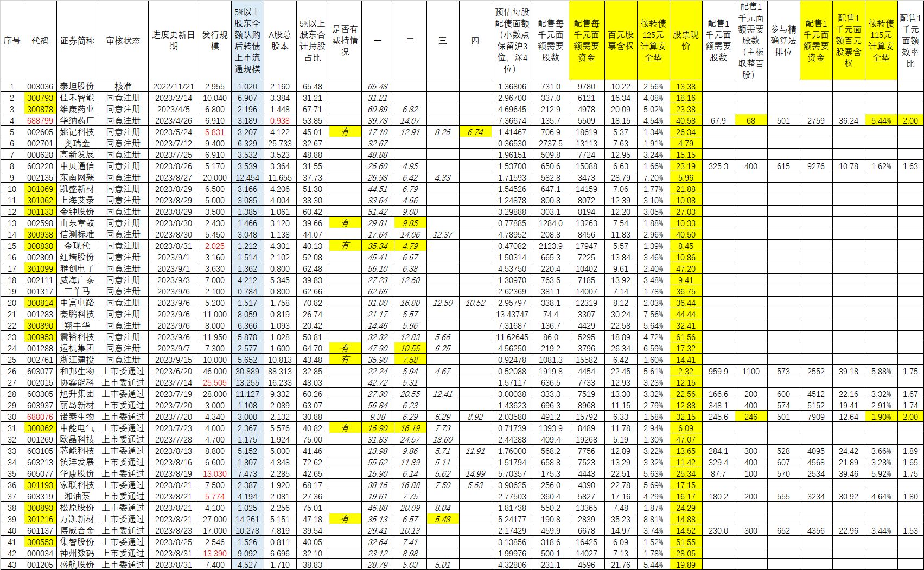The height and width of the screenshot is (570, 924).
Task: Select the 诺泰生物 name cell
Action: 77,417
